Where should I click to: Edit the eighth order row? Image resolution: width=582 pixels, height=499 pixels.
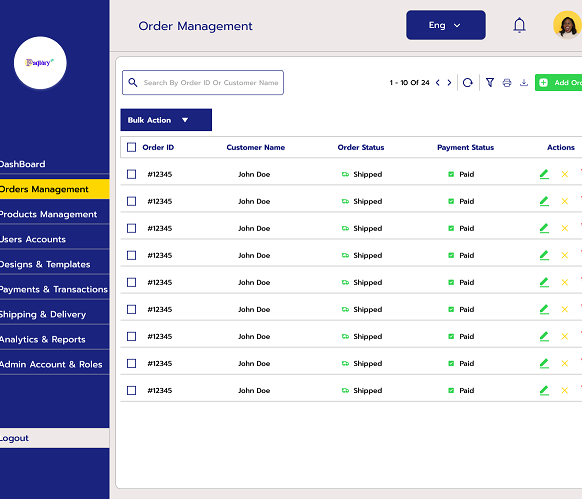544,363
